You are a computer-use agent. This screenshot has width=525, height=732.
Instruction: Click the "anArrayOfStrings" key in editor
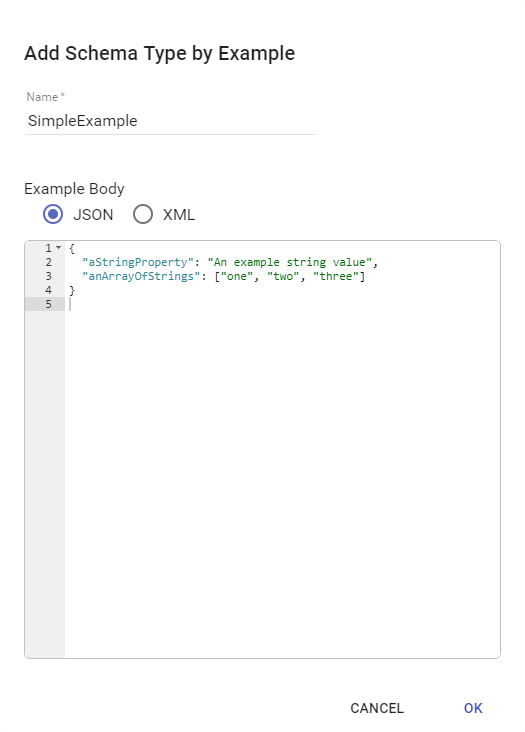tap(138, 276)
